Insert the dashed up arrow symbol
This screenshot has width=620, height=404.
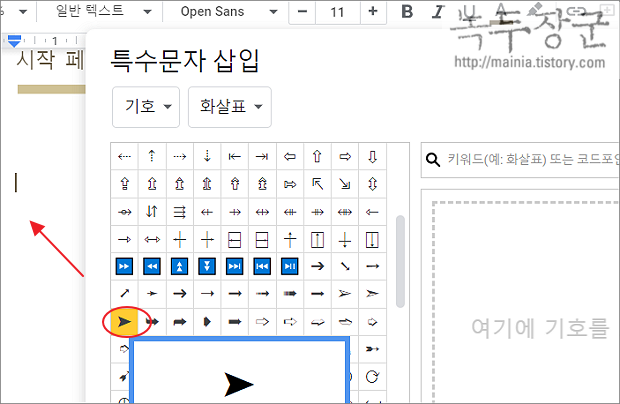point(152,157)
